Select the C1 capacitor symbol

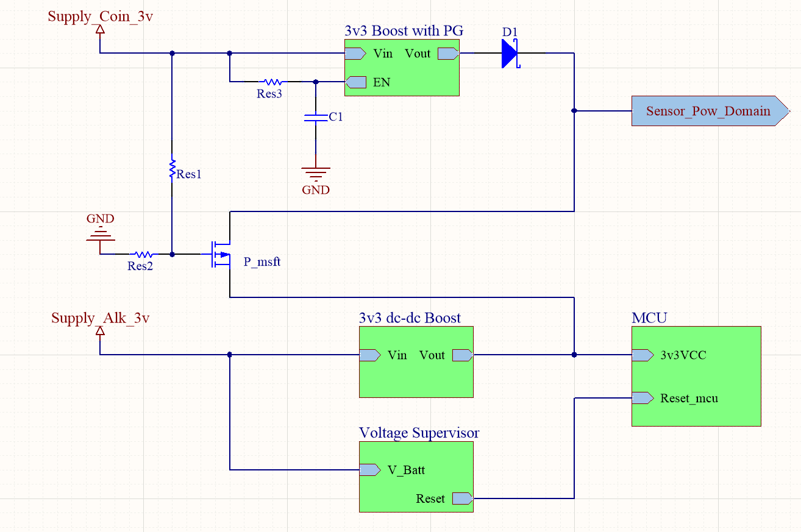(315, 117)
